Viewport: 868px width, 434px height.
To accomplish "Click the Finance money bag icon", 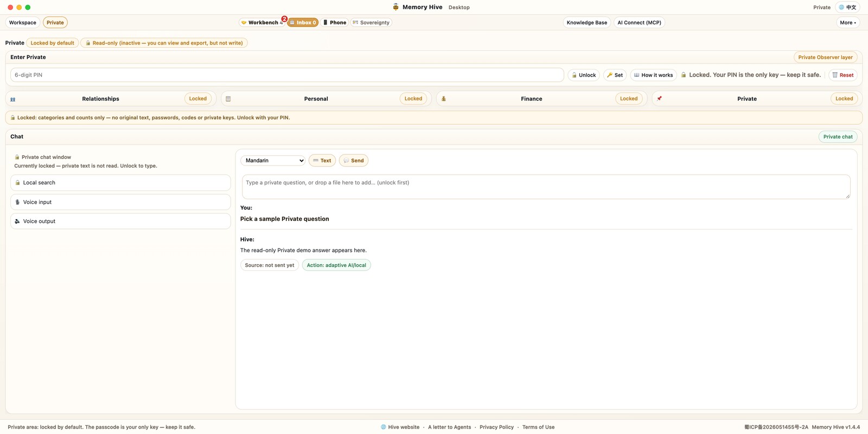I will click(444, 99).
